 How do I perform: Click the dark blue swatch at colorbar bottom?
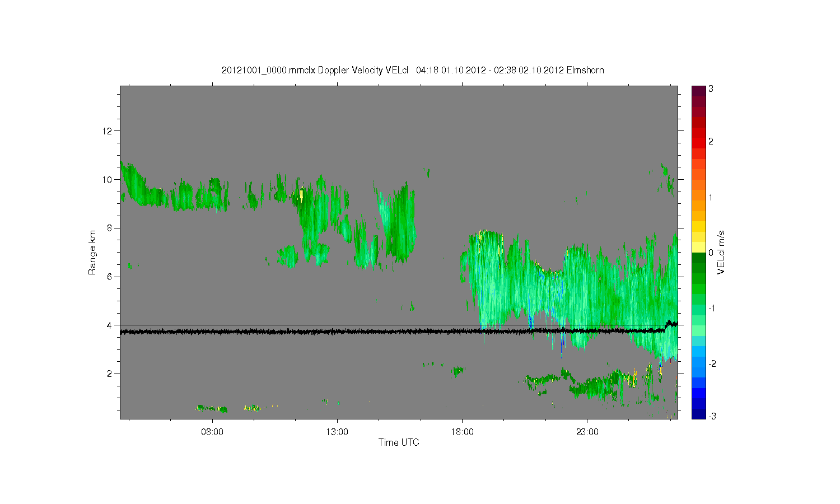[698, 413]
